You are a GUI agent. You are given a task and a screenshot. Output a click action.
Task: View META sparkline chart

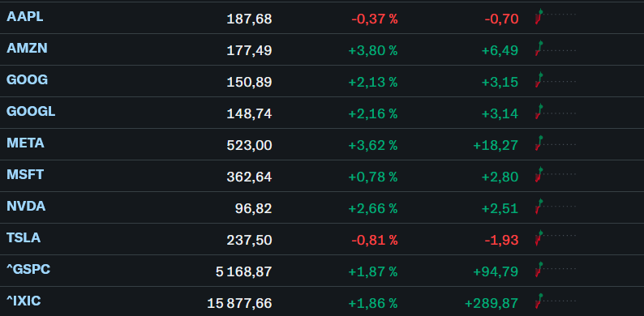tap(556, 143)
